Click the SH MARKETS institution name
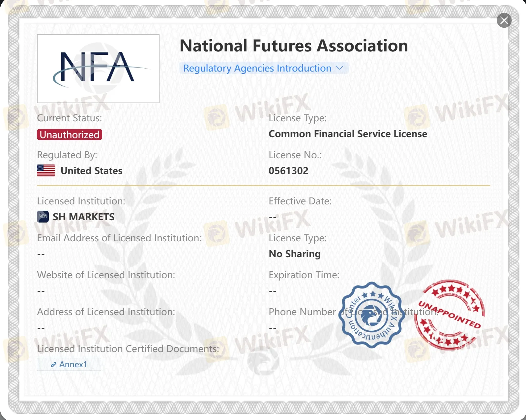Image resolution: width=526 pixels, height=420 pixels. tap(84, 217)
